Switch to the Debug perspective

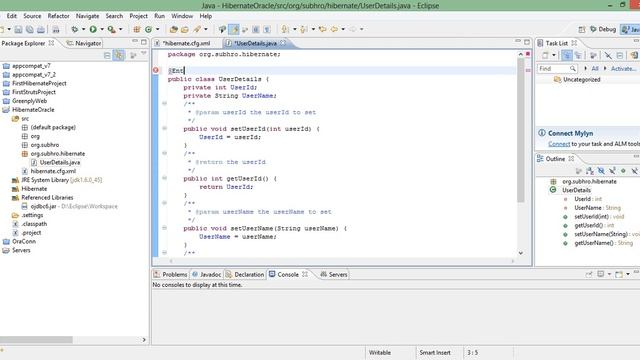coord(603,29)
